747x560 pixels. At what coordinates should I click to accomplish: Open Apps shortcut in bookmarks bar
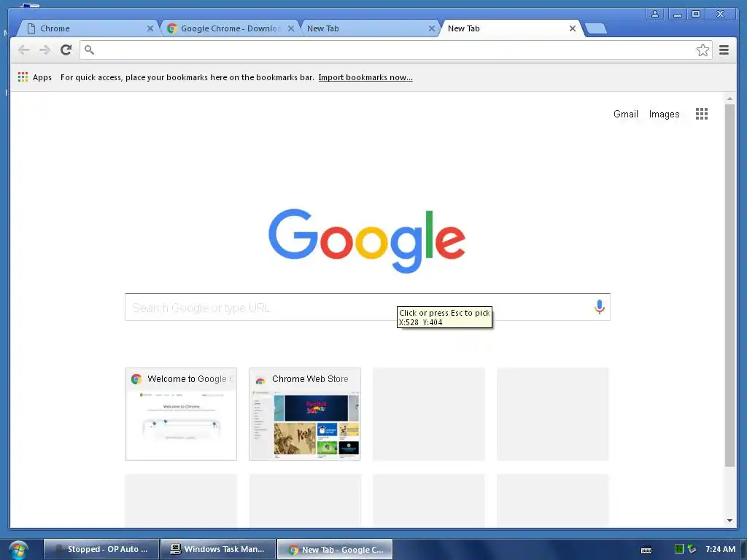[x=35, y=77]
